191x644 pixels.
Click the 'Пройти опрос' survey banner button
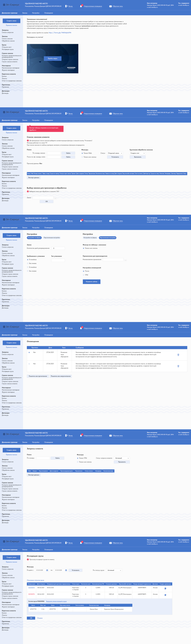click(x=53, y=59)
